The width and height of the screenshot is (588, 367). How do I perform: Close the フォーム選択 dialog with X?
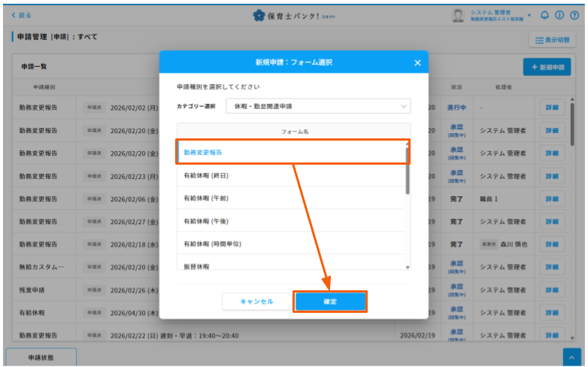(417, 62)
